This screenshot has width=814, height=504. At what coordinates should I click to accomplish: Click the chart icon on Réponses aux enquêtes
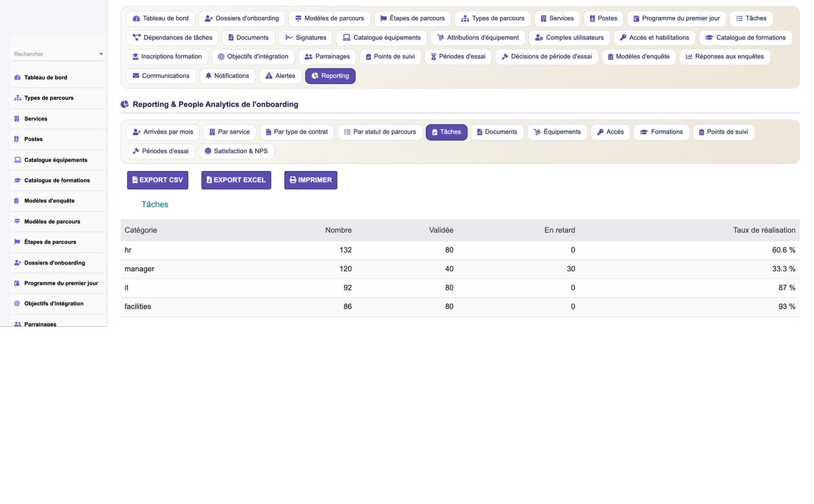pyautogui.click(x=689, y=57)
